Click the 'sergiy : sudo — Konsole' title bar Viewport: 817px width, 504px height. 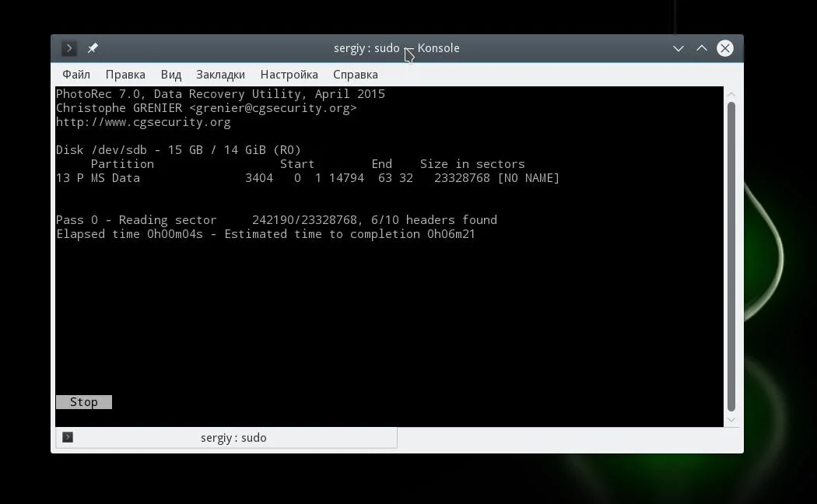pyautogui.click(x=397, y=48)
